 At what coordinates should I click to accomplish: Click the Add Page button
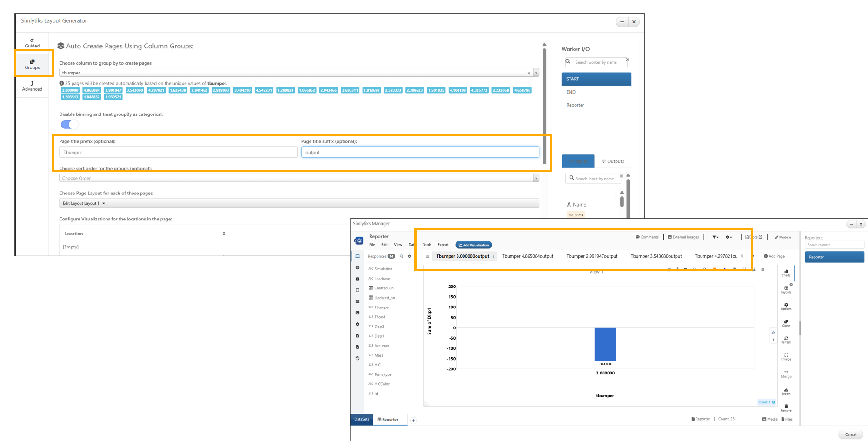774,256
